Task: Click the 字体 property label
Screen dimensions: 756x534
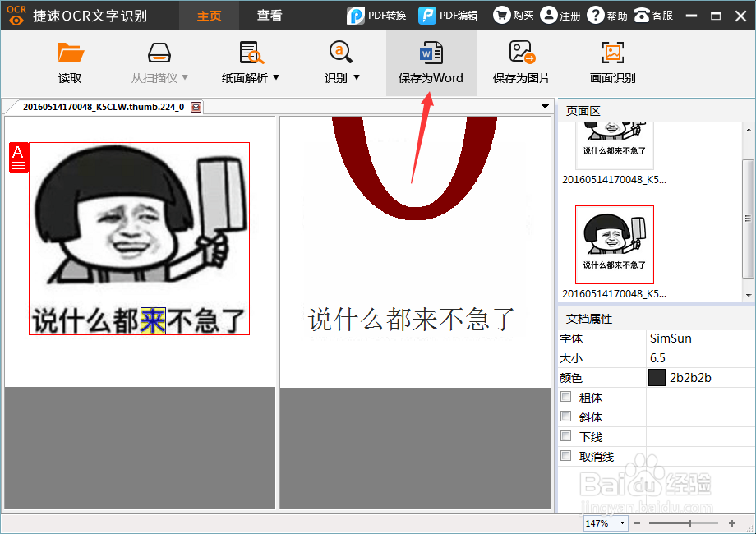Action: click(571, 338)
